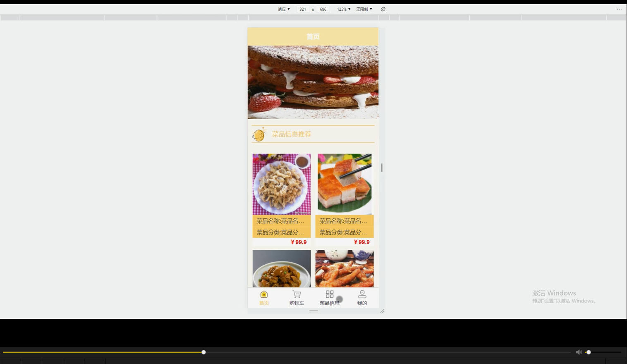The width and height of the screenshot is (627, 364).
Task: Open the 购物车 shopping cart tab
Action: [297, 298]
